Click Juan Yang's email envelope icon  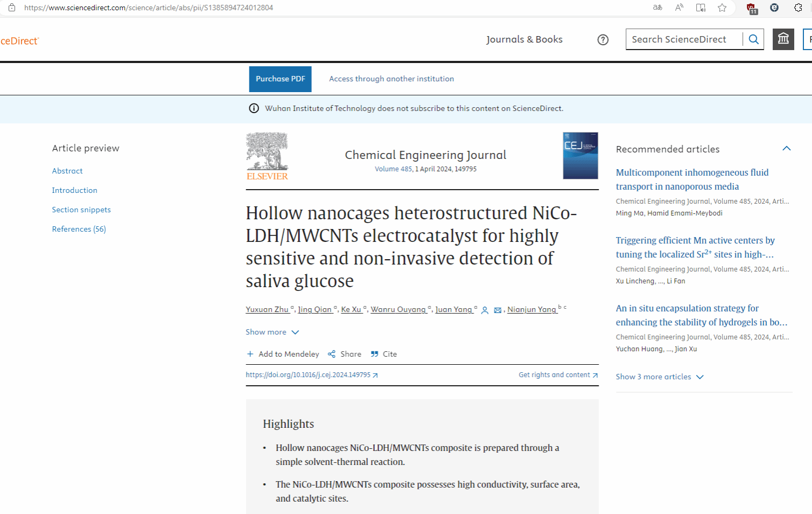point(498,310)
